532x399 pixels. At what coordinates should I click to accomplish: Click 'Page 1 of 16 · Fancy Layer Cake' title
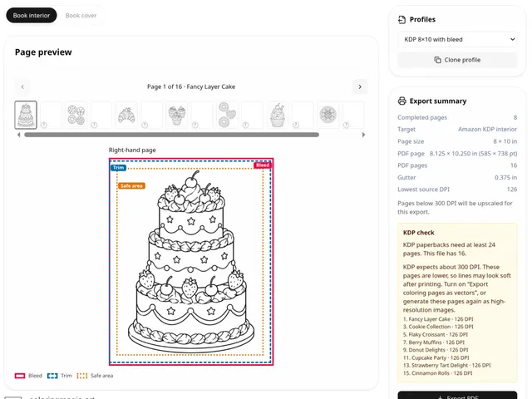click(x=191, y=86)
